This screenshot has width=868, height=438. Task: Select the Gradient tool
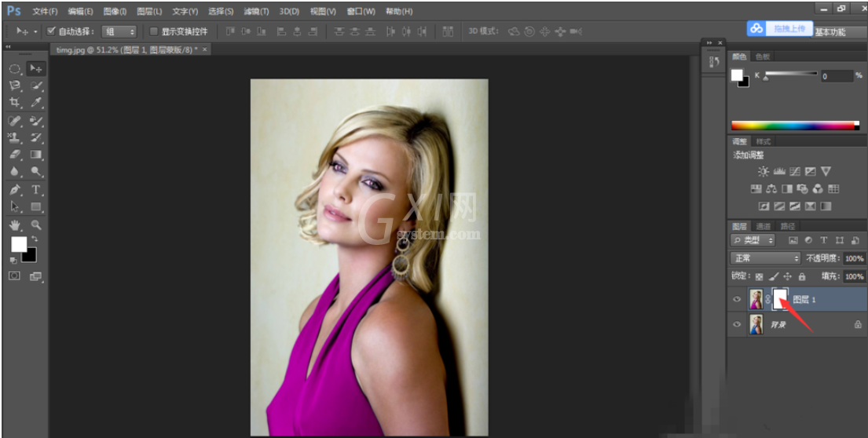click(36, 155)
